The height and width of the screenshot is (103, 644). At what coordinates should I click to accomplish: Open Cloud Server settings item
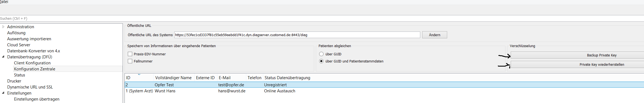click(x=19, y=45)
